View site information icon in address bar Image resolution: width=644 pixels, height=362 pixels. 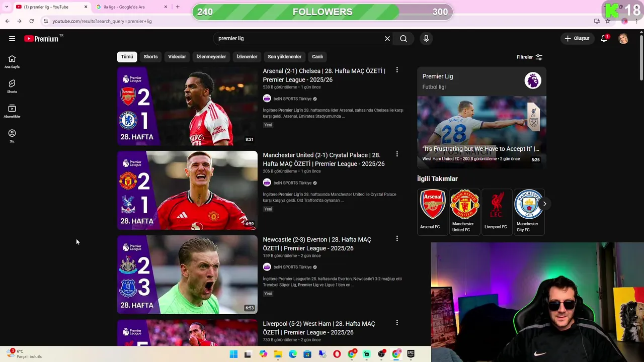[46, 21]
